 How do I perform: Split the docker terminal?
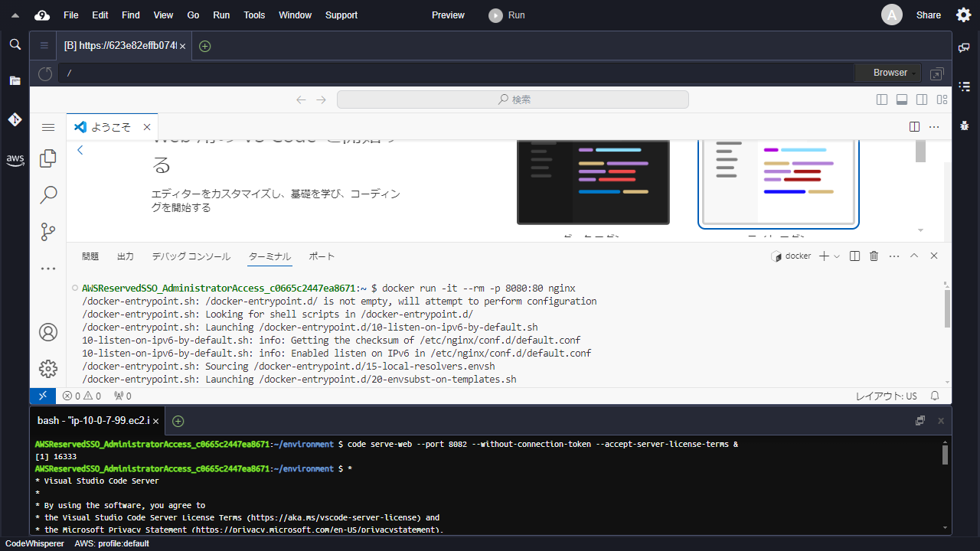(x=855, y=256)
